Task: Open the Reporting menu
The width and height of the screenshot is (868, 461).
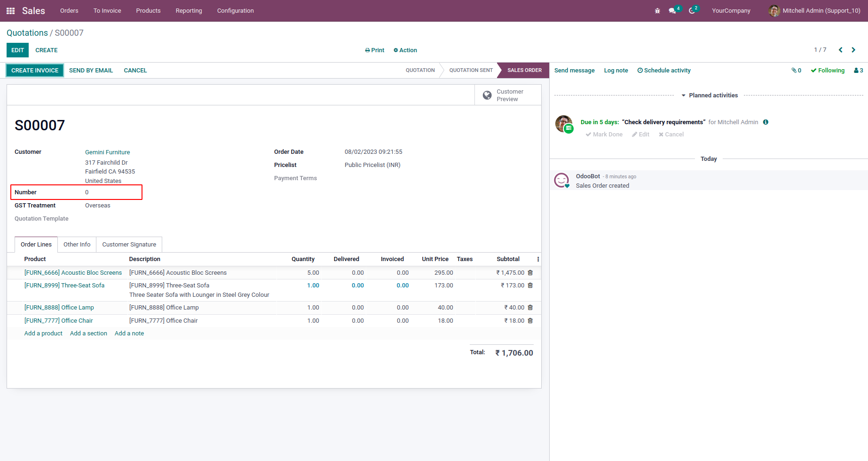Action: [x=189, y=11]
